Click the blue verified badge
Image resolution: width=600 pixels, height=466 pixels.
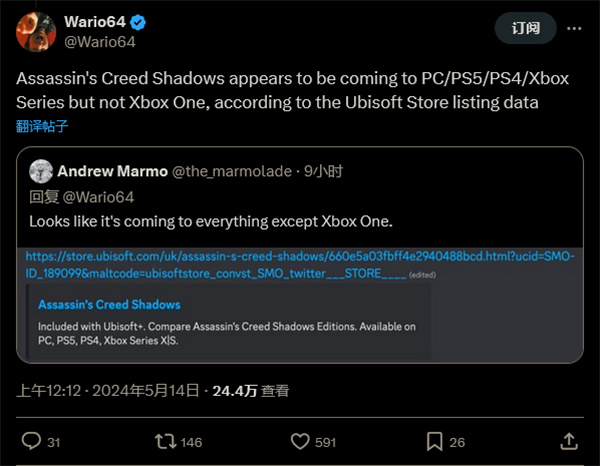coord(138,22)
